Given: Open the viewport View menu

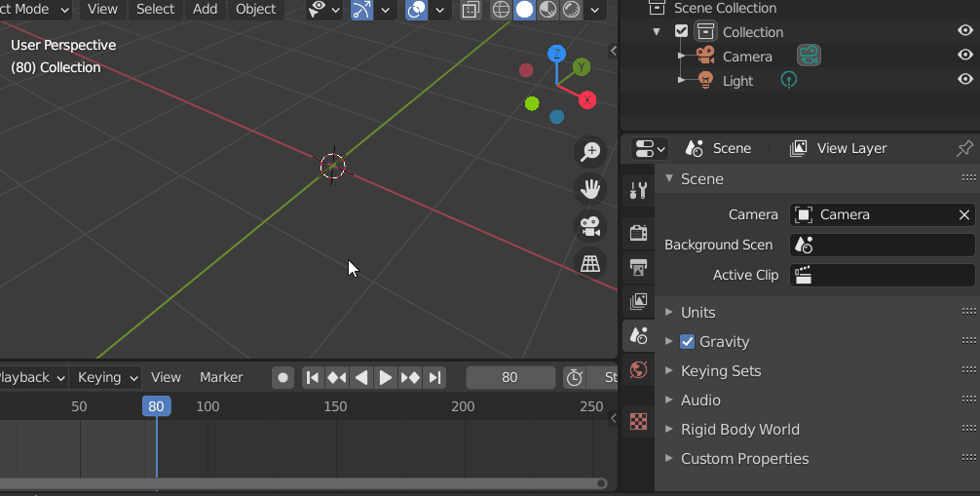Looking at the screenshot, I should [102, 10].
